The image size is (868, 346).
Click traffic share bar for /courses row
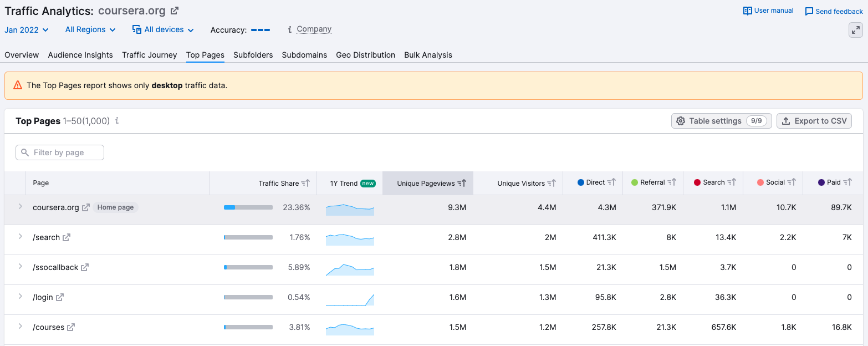[x=248, y=327]
